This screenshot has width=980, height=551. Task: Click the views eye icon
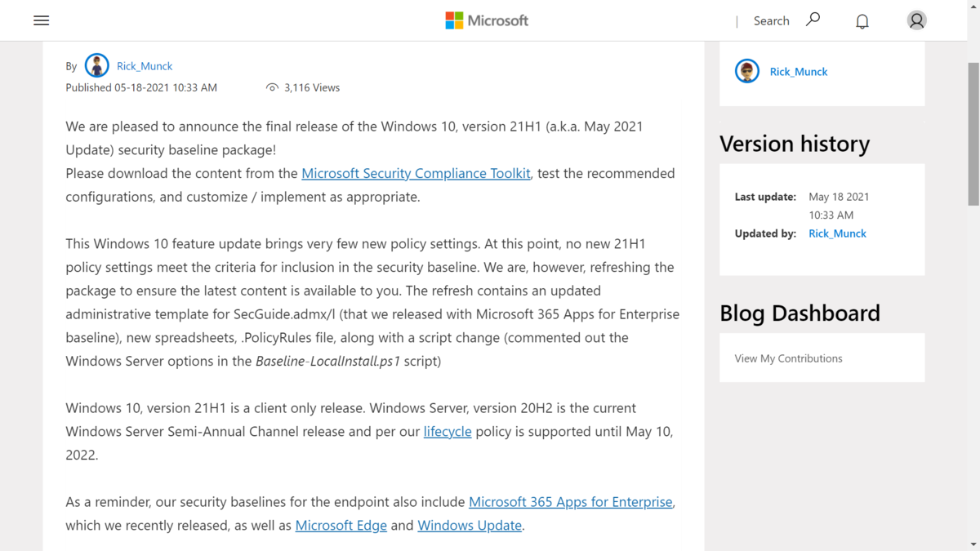(272, 87)
